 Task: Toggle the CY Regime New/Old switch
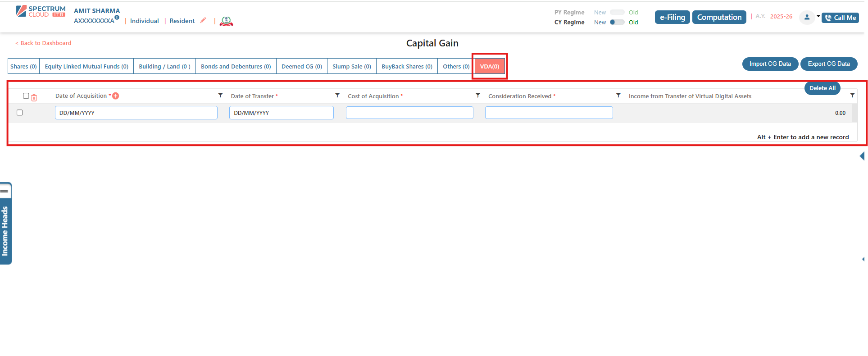click(617, 22)
